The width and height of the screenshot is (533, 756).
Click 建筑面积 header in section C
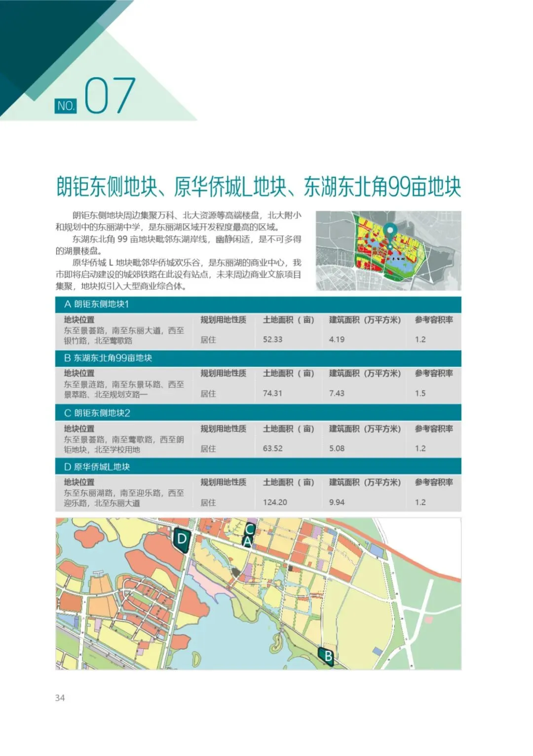[x=365, y=429]
